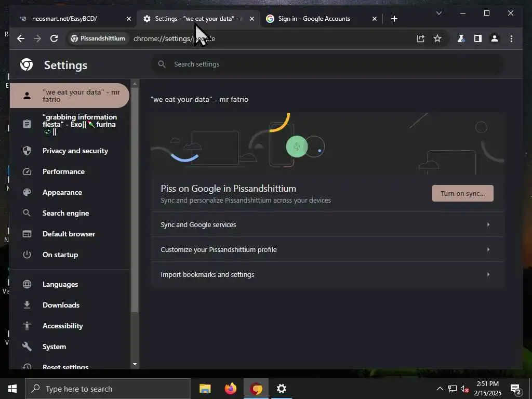Click the Downloads arrow icon
The width and height of the screenshot is (532, 399).
pyautogui.click(x=27, y=305)
